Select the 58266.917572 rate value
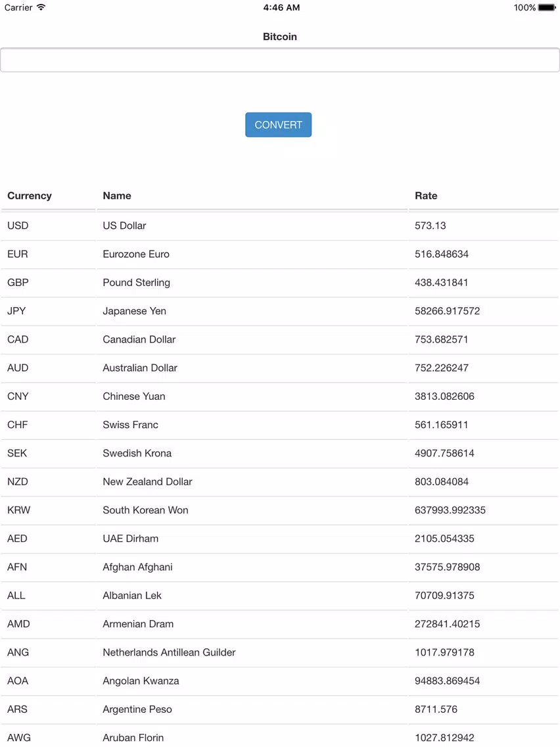 [x=447, y=311]
